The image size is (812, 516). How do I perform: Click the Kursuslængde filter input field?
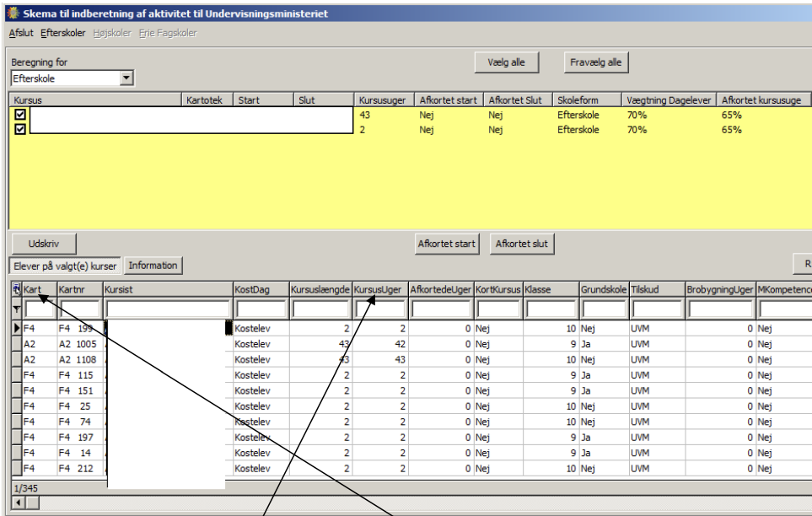pyautogui.click(x=320, y=309)
